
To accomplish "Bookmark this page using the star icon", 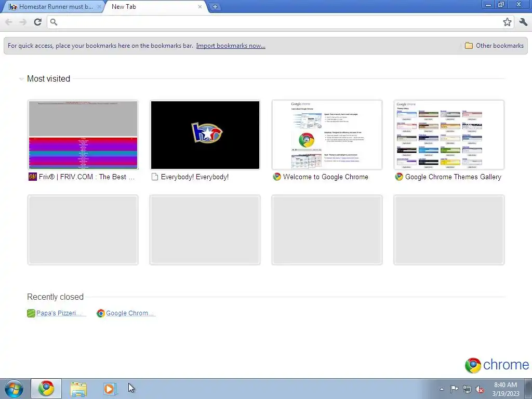I will coord(507,22).
